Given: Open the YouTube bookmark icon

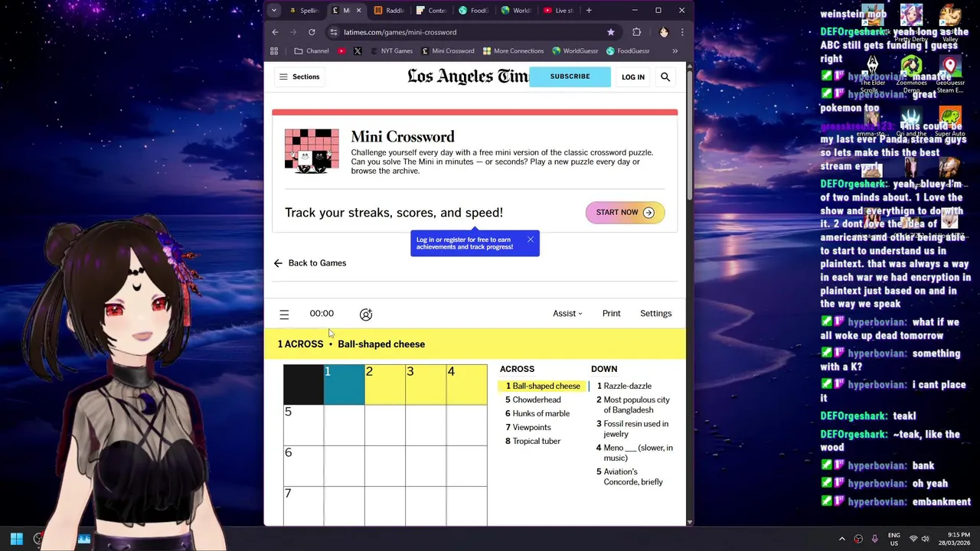Looking at the screenshot, I should 341,51.
